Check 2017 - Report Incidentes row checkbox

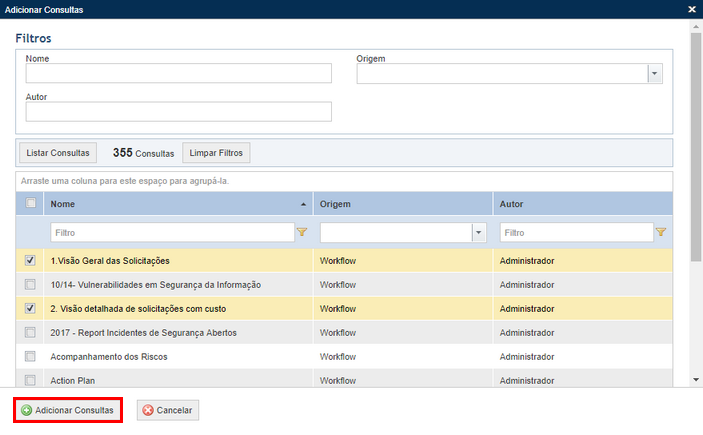click(30, 332)
